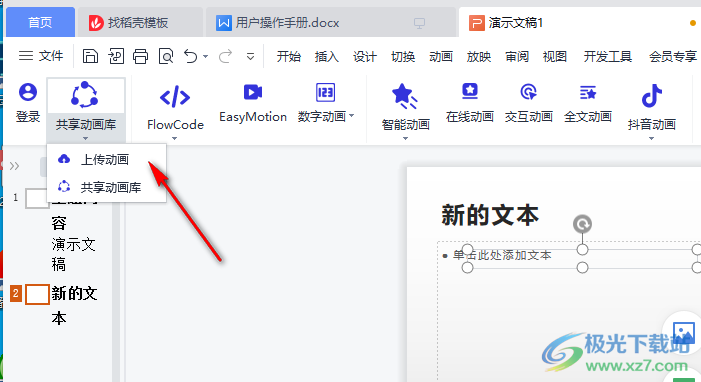The height and width of the screenshot is (382, 701).
Task: Switch to the 开始 ribbon tab
Action: point(288,56)
